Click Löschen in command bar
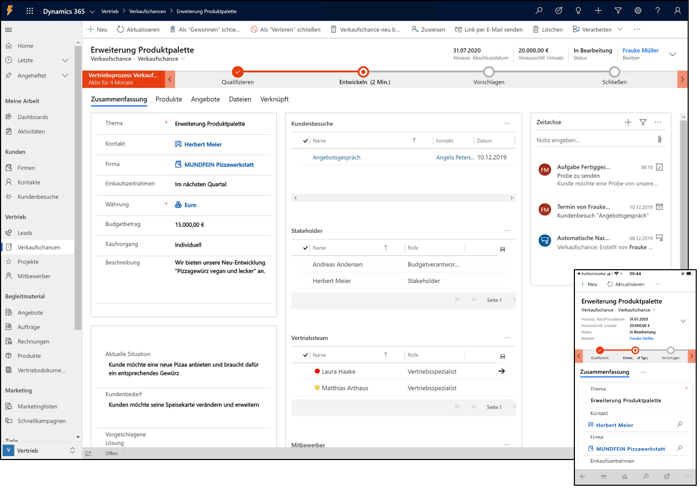The height and width of the screenshot is (489, 700). (547, 29)
